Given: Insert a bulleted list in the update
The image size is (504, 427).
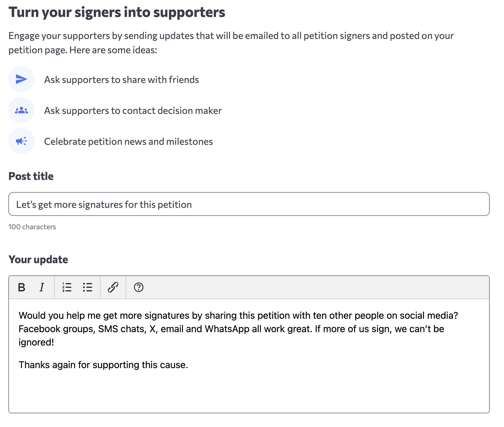Looking at the screenshot, I should coord(87,287).
